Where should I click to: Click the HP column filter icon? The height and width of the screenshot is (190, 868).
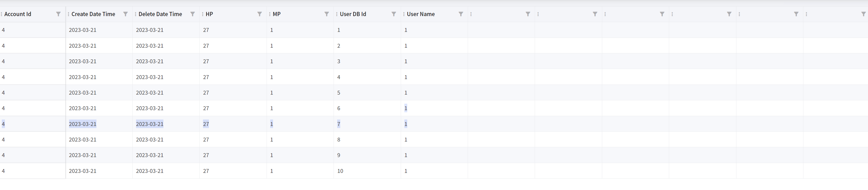coord(259,14)
